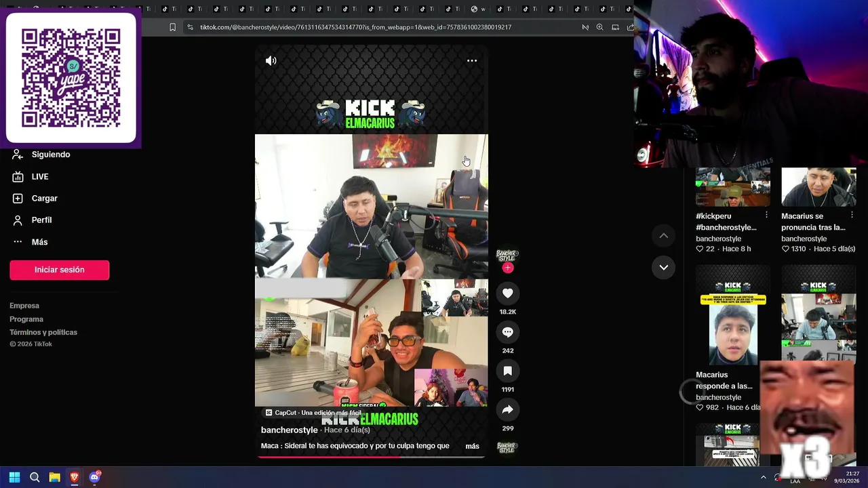Open the CapCut edition promo tag
This screenshot has height=488, width=868.
(x=313, y=413)
